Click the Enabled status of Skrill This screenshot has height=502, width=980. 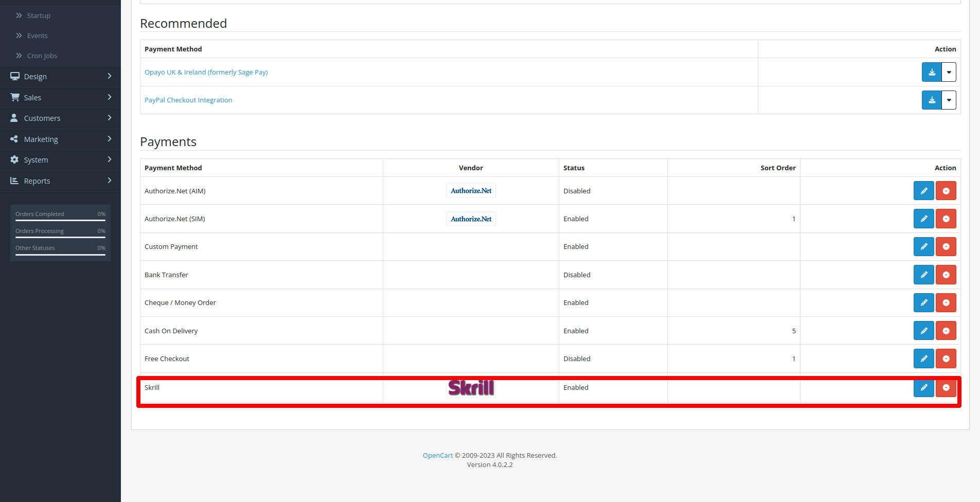coord(576,387)
